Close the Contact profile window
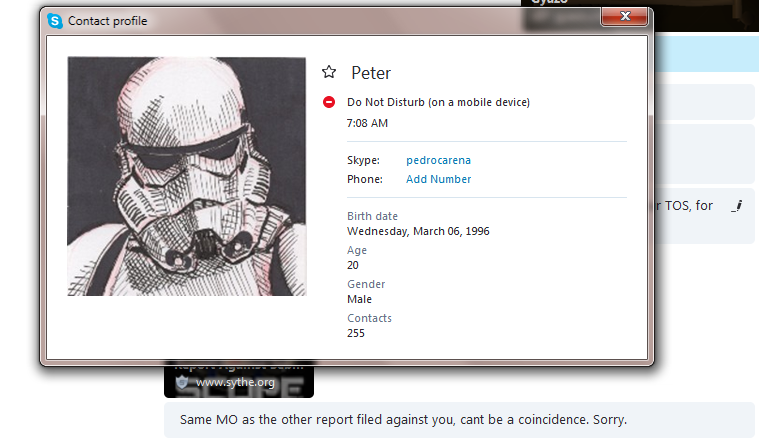The width and height of the screenshot is (759, 440). [624, 16]
